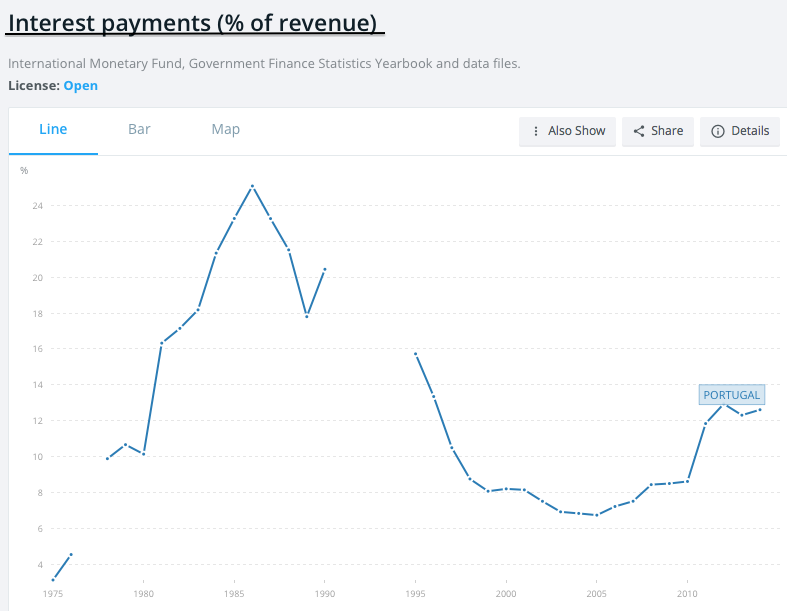Switch to the Line chart tab

click(53, 130)
